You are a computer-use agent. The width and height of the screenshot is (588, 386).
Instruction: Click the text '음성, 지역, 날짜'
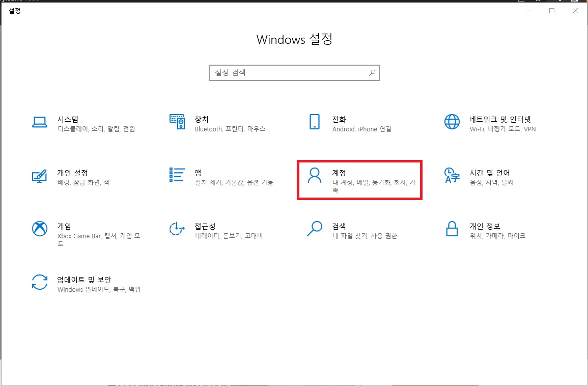[492, 183]
